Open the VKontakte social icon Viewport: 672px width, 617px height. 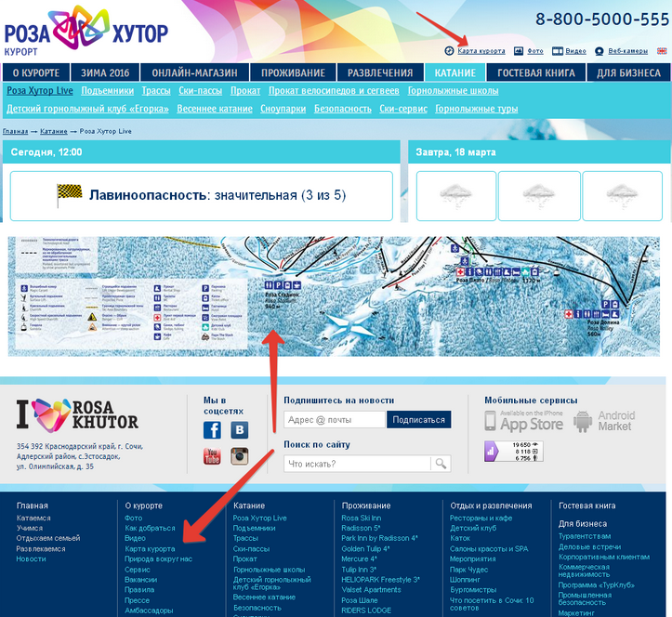point(240,429)
